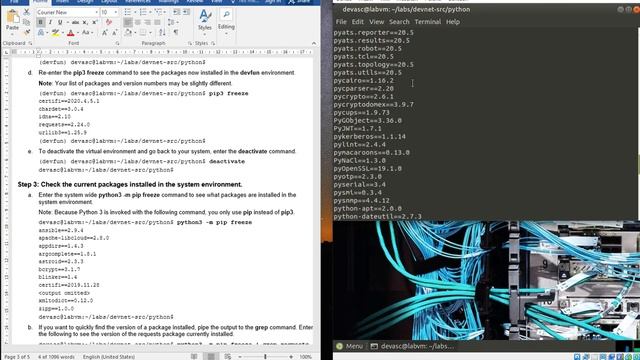Click the Bullets list icon
Viewport: 640px width, 360px height.
[x=128, y=12]
